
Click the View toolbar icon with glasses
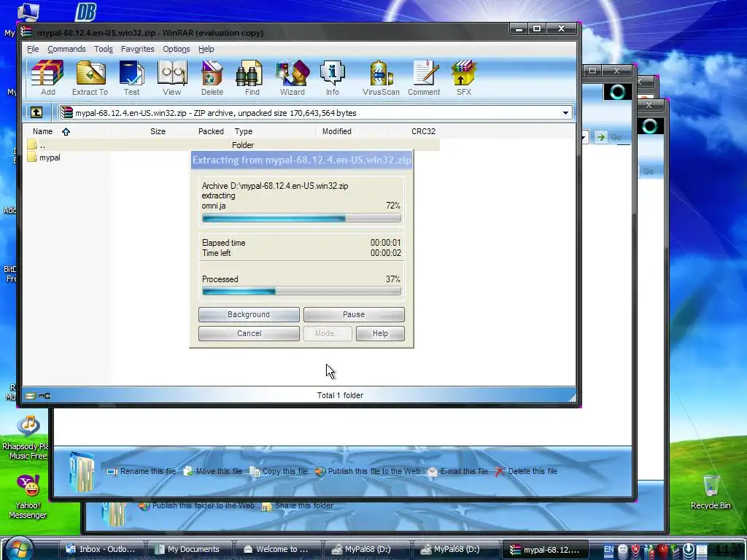[172, 78]
